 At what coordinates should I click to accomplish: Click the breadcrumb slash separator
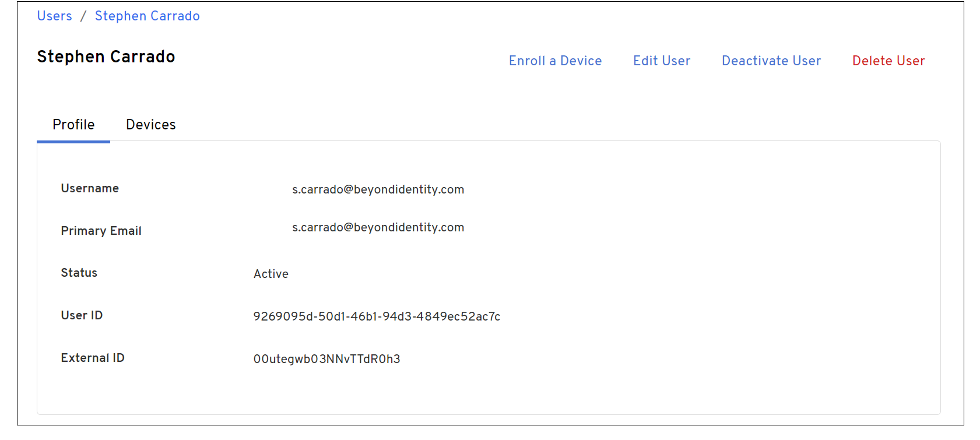(x=83, y=16)
